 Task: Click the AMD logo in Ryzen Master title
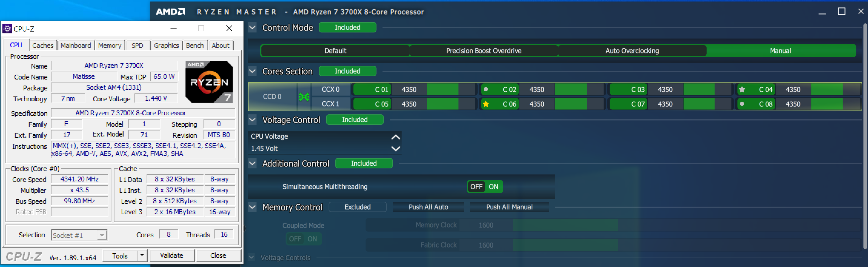pyautogui.click(x=170, y=12)
